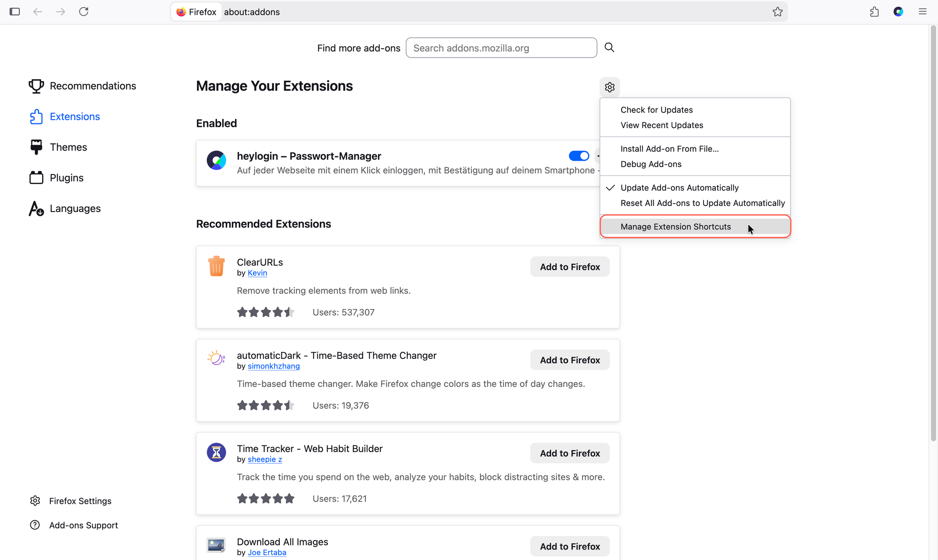
Task: Open Firefox Settings
Action: point(71,501)
